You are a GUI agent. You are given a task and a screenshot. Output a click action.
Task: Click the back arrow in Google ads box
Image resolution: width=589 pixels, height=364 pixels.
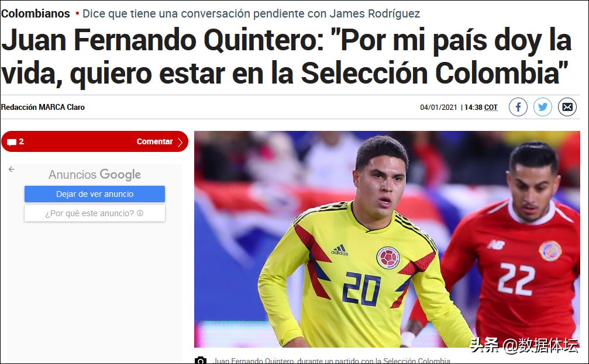(12, 169)
